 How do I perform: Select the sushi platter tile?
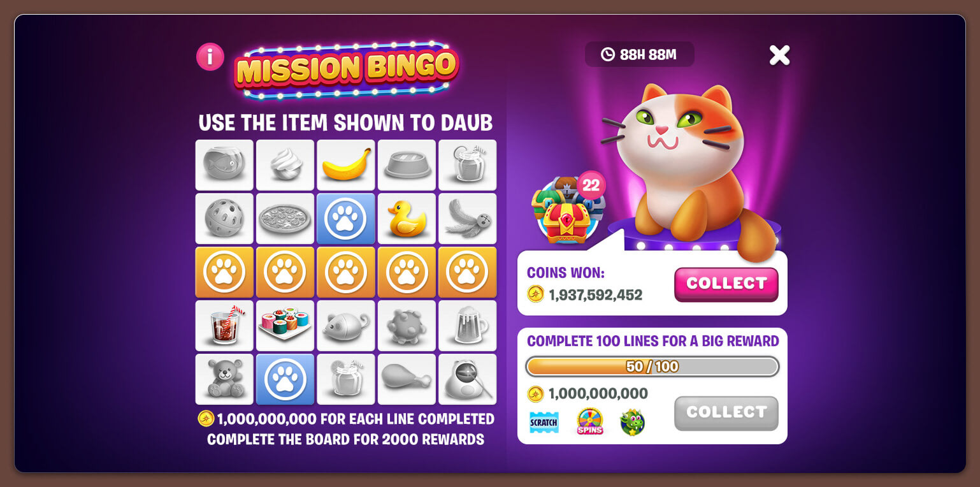point(285,326)
